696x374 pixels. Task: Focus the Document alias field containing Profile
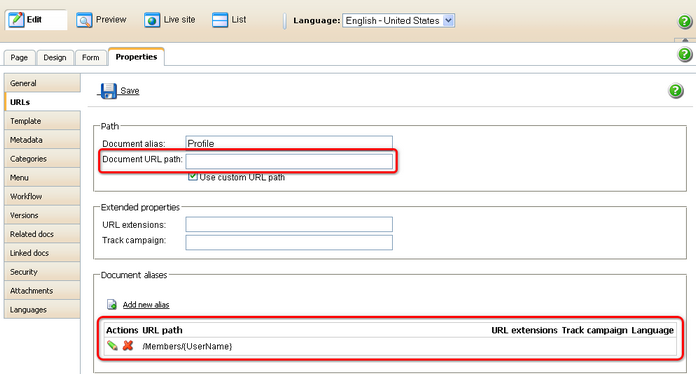click(289, 143)
